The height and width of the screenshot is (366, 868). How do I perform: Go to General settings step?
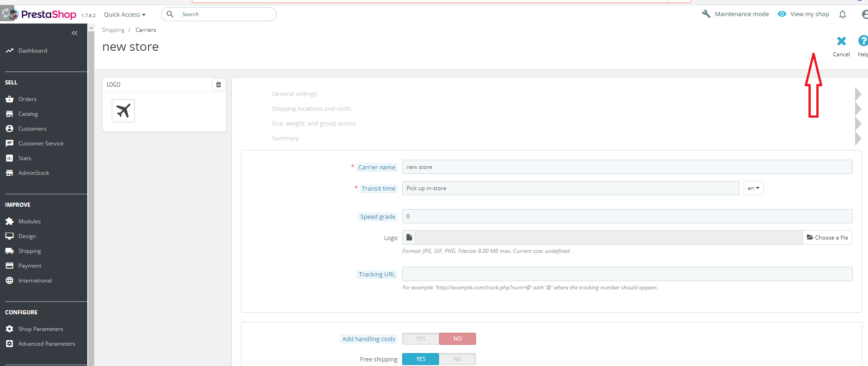295,94
